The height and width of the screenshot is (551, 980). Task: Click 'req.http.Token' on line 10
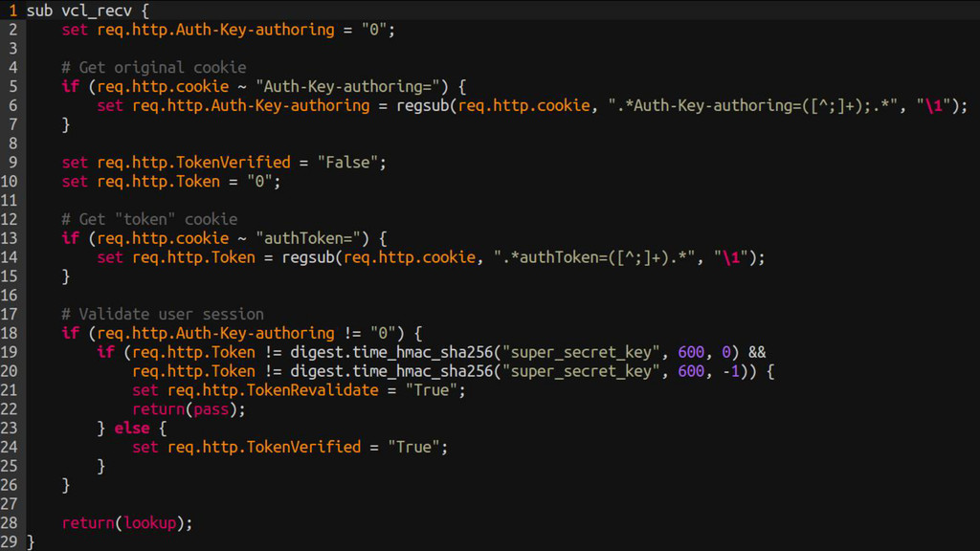158,181
